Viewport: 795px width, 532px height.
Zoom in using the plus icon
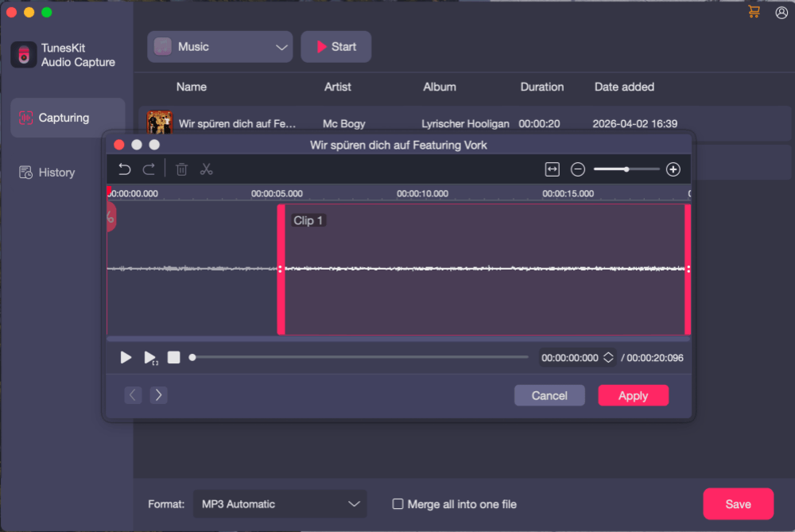673,169
